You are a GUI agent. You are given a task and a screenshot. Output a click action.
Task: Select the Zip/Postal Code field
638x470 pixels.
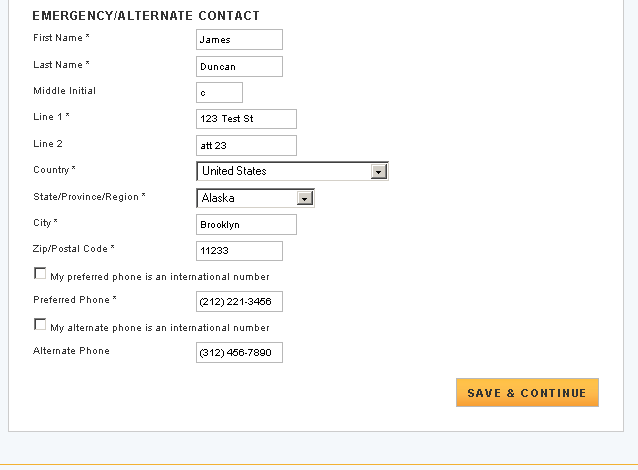(239, 251)
